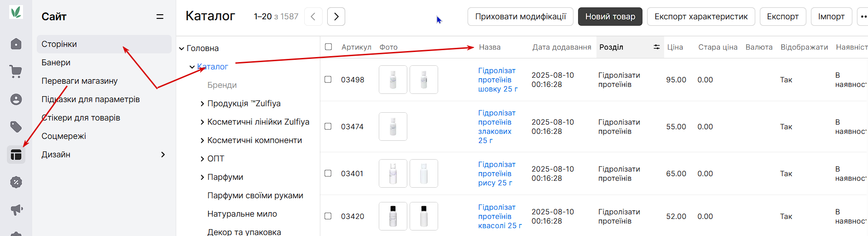The height and width of the screenshot is (236, 868).
Task: Collapse the Сайт menu with hamburger icon
Action: click(x=160, y=17)
